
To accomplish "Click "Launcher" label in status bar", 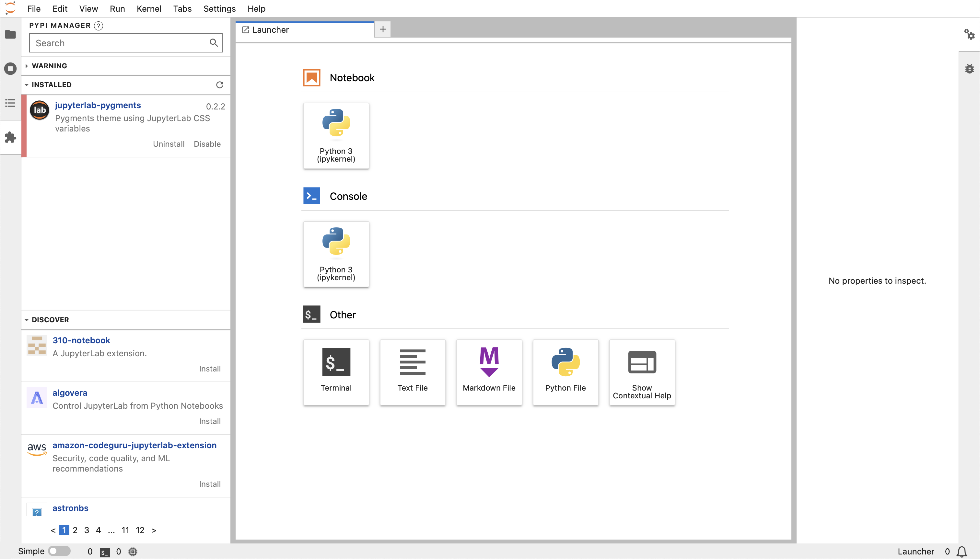I will [916, 552].
